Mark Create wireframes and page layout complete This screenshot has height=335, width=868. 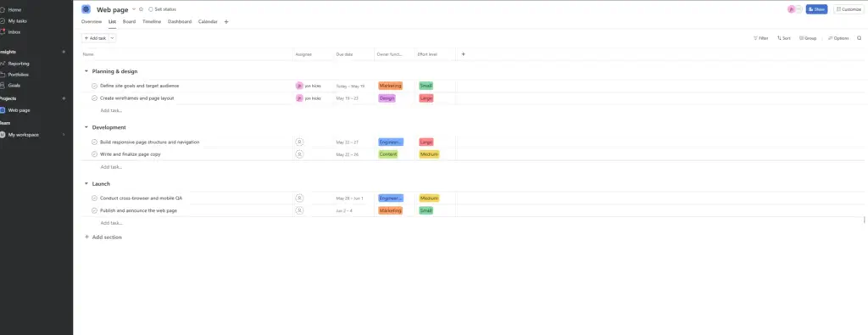coord(94,98)
